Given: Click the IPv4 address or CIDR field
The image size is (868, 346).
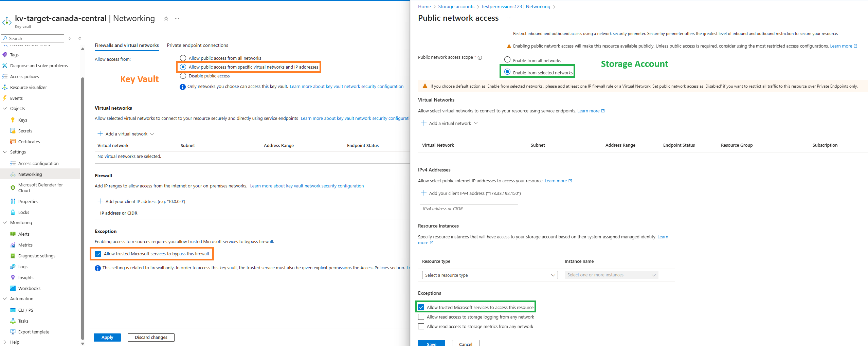Looking at the screenshot, I should click(469, 208).
